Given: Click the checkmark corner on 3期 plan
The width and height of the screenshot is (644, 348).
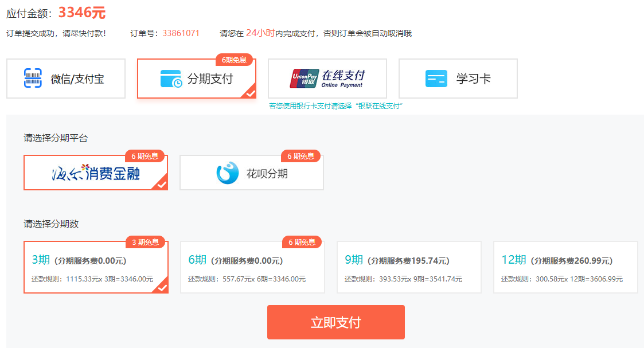Looking at the screenshot, I should [x=162, y=288].
